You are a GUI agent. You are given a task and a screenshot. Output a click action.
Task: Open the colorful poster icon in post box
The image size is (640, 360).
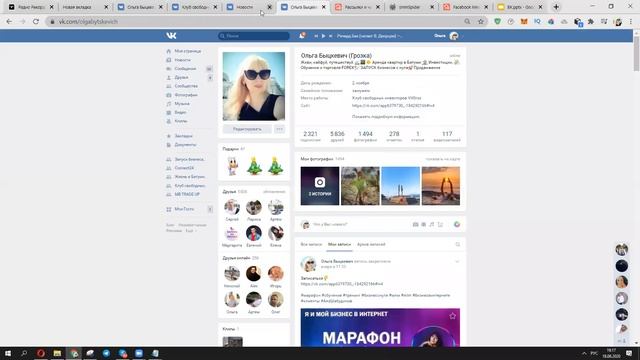click(457, 224)
